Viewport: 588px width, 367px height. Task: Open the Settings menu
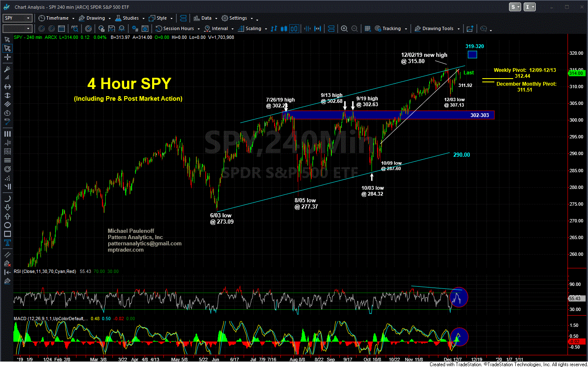click(237, 18)
